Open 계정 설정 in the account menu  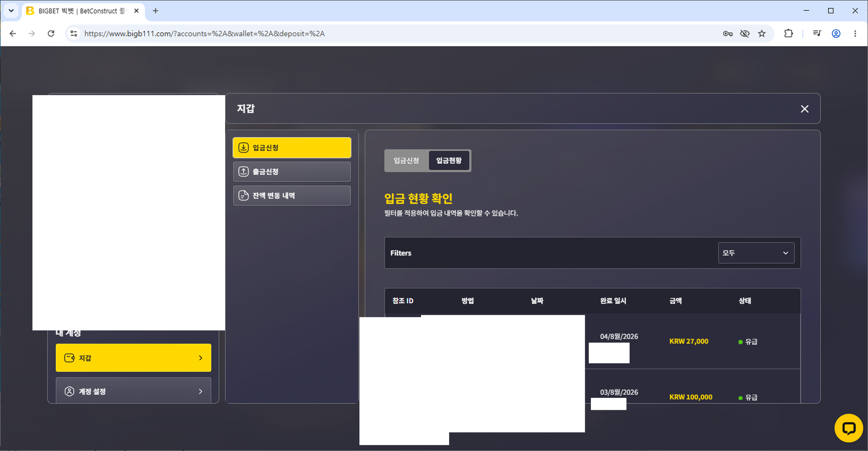(x=133, y=391)
